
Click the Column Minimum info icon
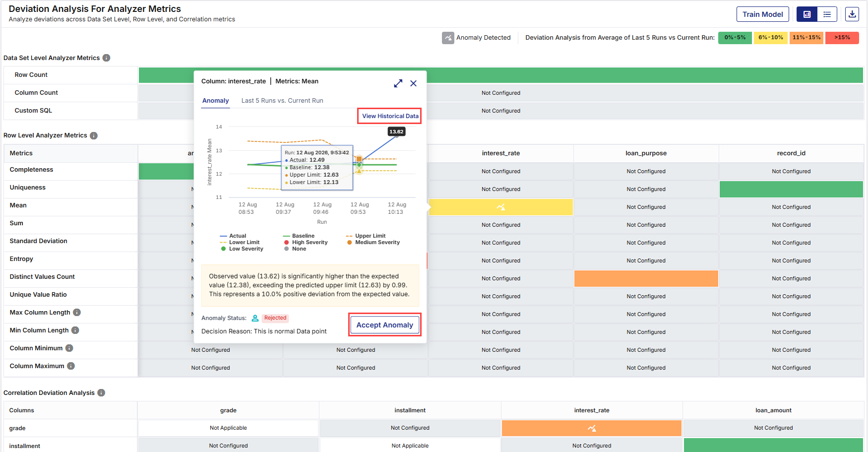pyautogui.click(x=69, y=348)
